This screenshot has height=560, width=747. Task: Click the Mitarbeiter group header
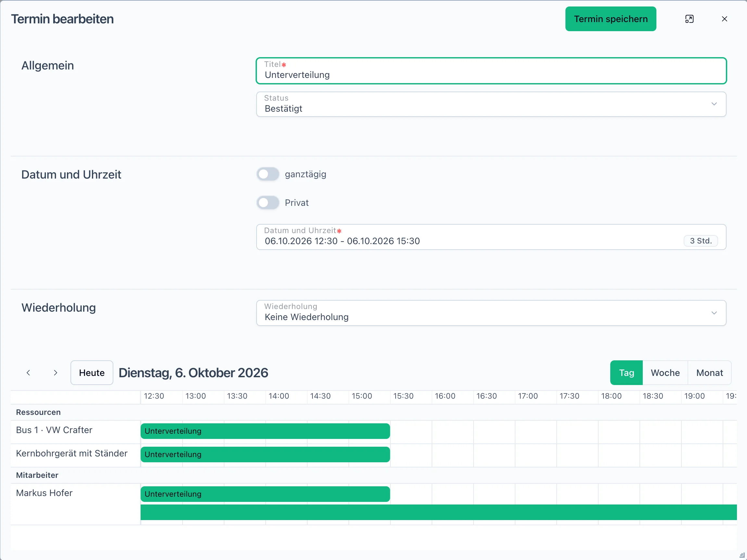click(37, 475)
